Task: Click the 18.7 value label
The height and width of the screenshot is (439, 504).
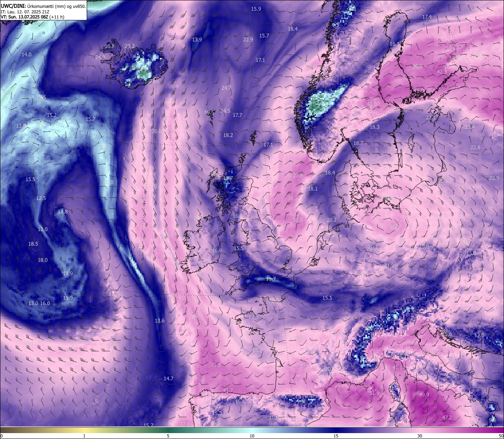Action: click(x=358, y=143)
